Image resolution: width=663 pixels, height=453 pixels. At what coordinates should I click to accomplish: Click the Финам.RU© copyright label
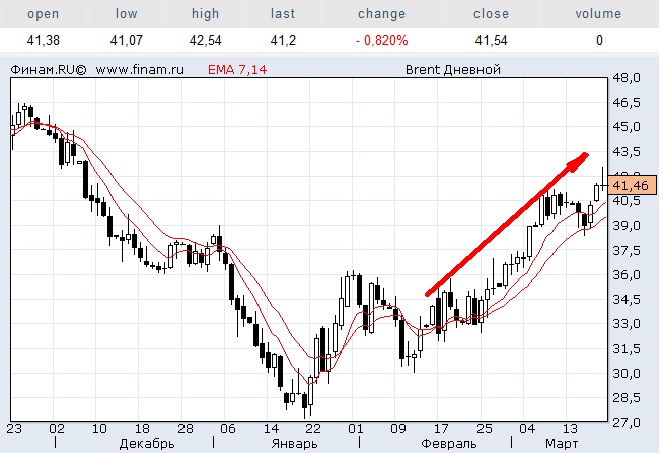[x=48, y=70]
